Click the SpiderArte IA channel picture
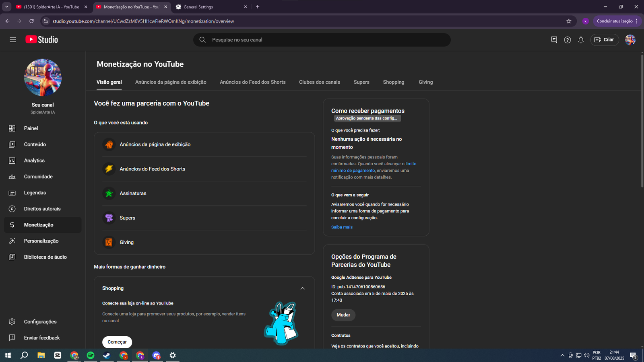 tap(43, 78)
